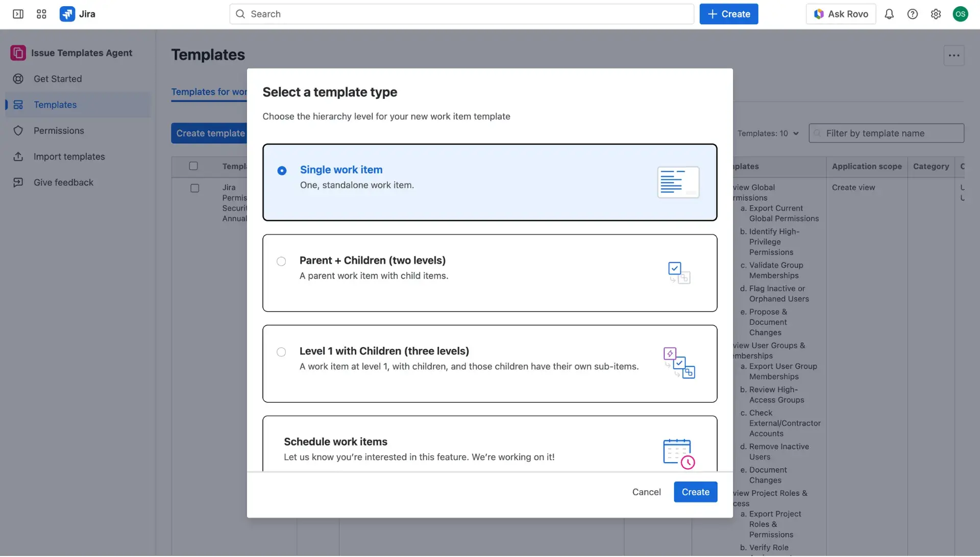Open the more options ellipsis menu
980x557 pixels.
coord(954,55)
